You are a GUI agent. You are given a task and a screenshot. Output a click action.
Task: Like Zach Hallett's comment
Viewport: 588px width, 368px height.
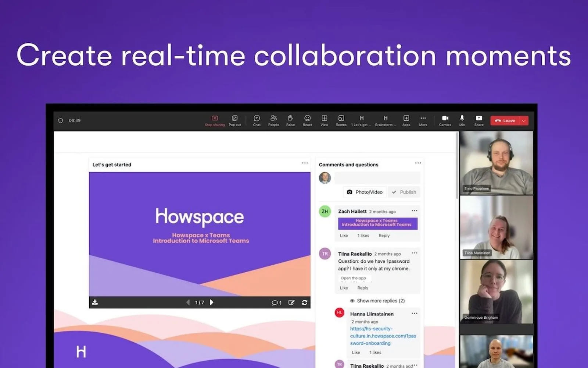click(x=344, y=236)
